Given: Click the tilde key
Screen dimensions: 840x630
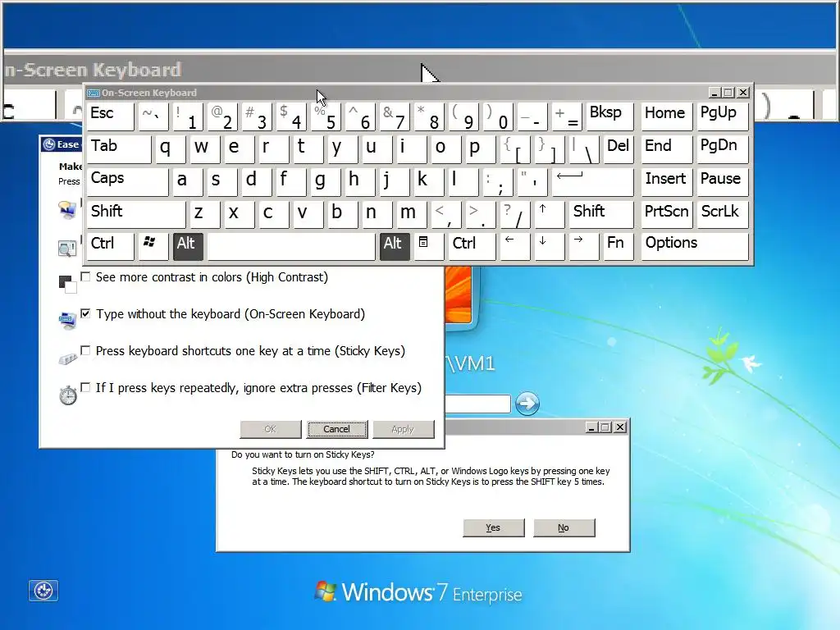Looking at the screenshot, I should (x=153, y=116).
